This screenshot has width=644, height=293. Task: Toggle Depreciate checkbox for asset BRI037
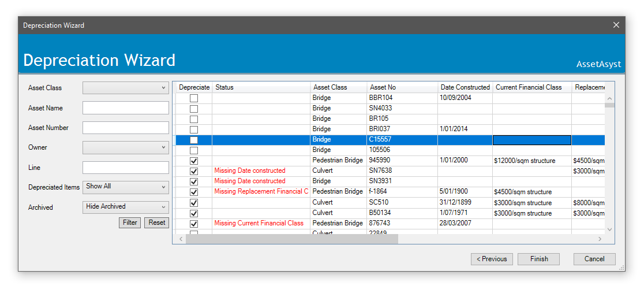(194, 129)
